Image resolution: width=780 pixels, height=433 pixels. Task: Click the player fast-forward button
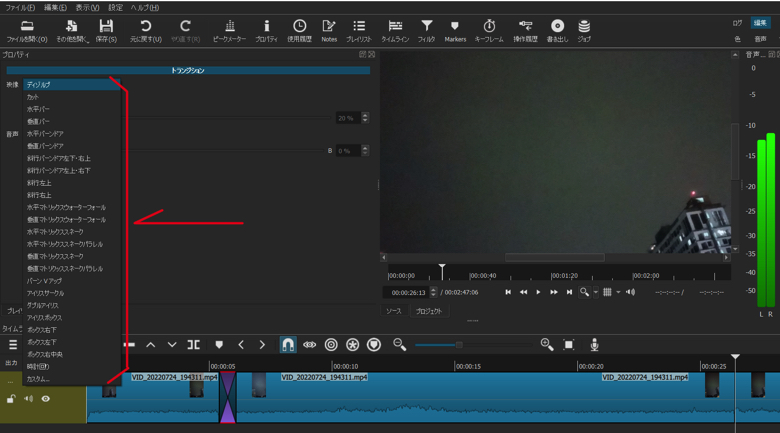pyautogui.click(x=554, y=292)
